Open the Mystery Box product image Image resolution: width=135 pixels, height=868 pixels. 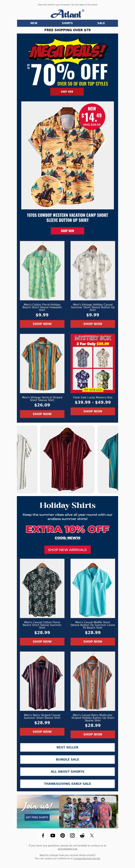pos(93,364)
